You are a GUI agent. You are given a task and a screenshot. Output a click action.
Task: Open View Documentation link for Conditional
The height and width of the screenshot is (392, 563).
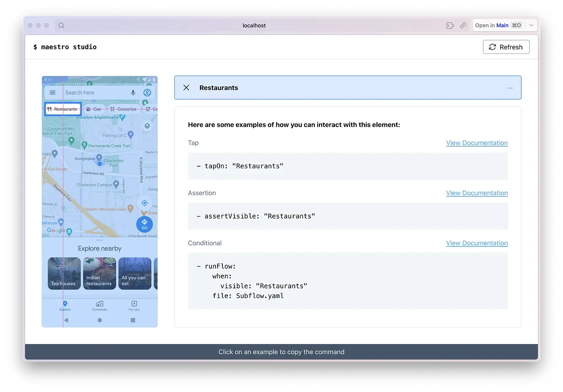coord(477,243)
